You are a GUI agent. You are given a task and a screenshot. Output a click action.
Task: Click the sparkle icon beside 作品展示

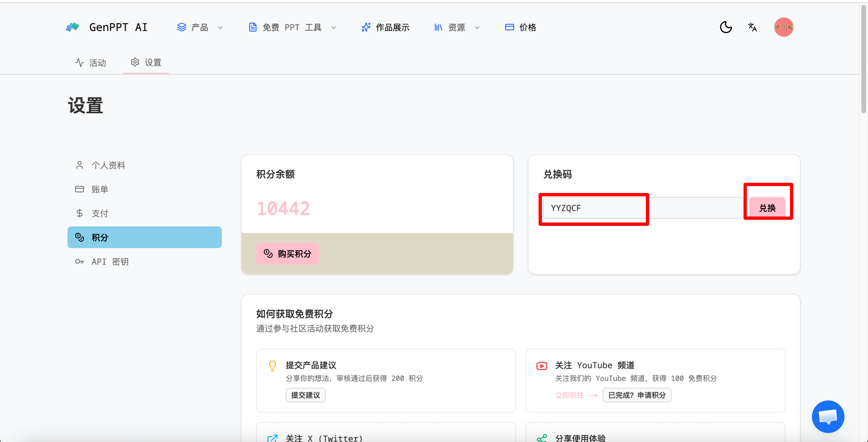pyautogui.click(x=366, y=27)
